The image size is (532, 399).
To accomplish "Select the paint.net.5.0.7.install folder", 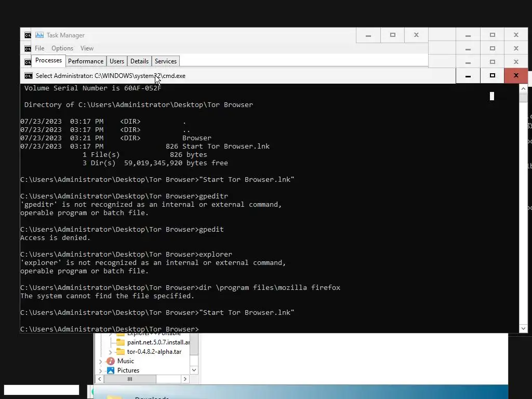I will [x=158, y=342].
